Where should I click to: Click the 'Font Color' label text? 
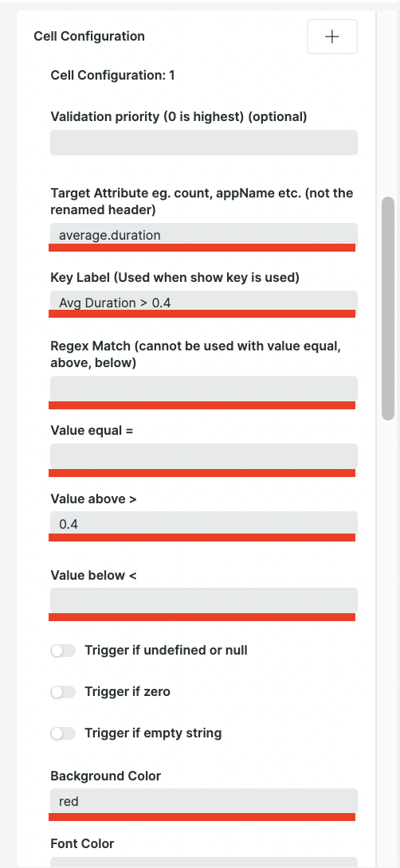[82, 843]
